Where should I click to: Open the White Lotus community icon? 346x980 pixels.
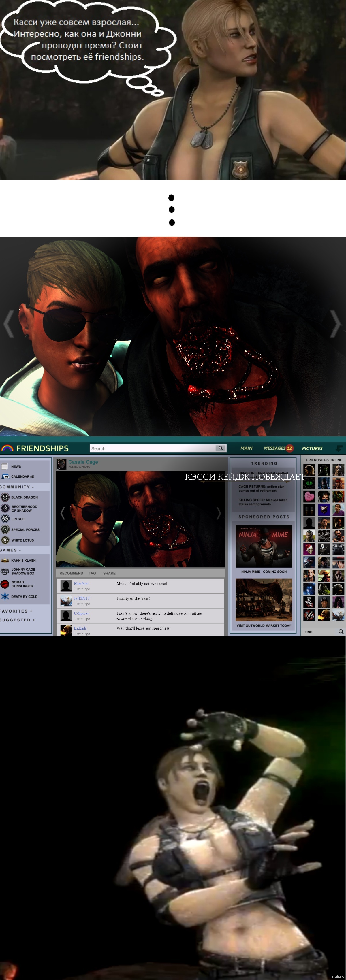(x=5, y=540)
